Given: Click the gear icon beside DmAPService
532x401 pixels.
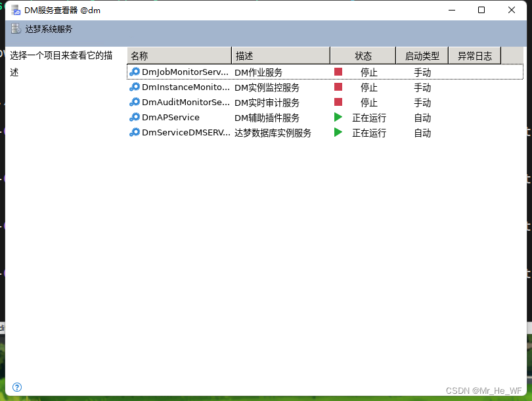Looking at the screenshot, I should (135, 117).
